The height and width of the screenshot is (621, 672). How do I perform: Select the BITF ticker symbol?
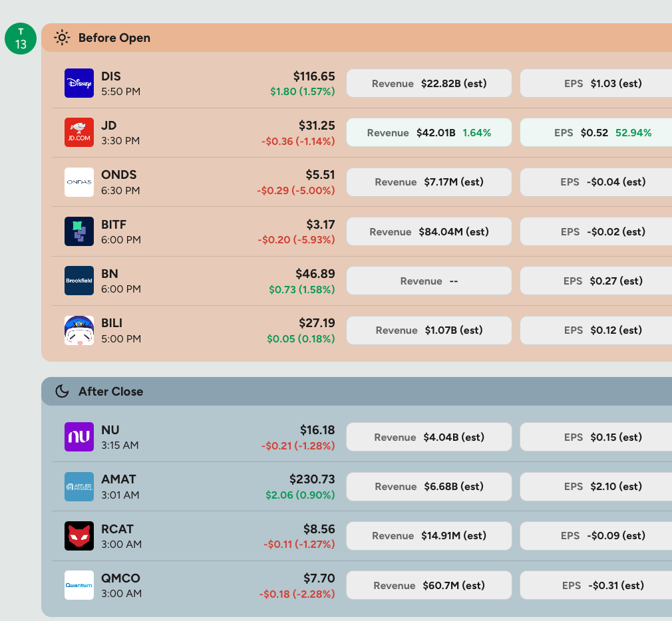114,225
